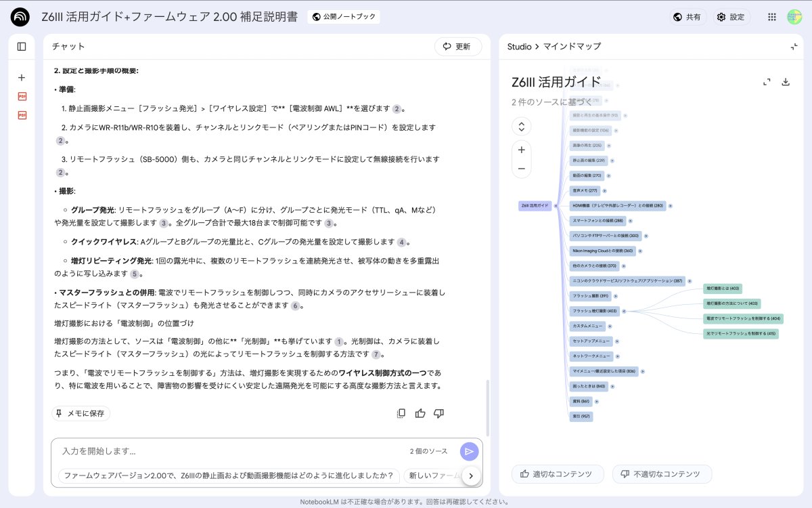Click the 2 個のソース indicator
Screen dimensions: 812x508
tap(428, 451)
